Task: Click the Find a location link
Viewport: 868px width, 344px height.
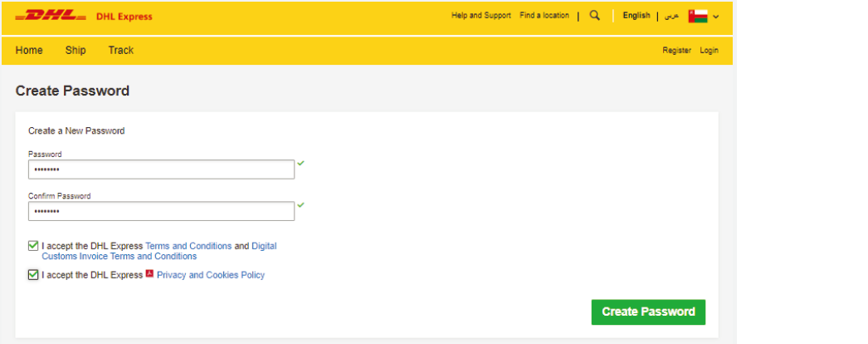Action: click(x=544, y=16)
